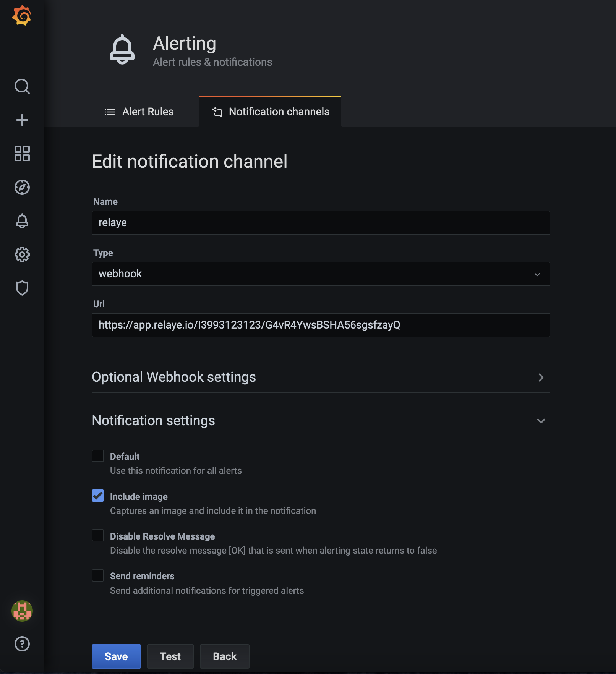Screen dimensions: 616x674
Task: Click the user avatar in sidebar
Action: 22,611
